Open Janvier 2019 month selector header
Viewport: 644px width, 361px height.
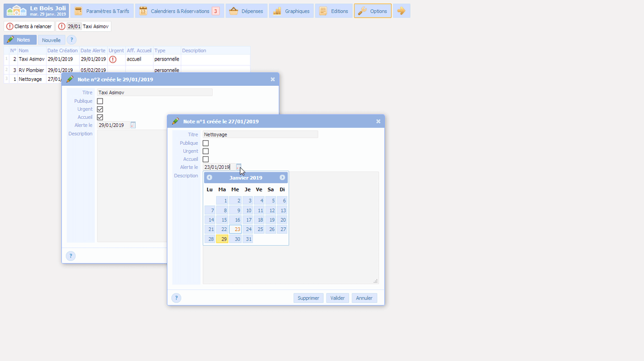coord(245,178)
